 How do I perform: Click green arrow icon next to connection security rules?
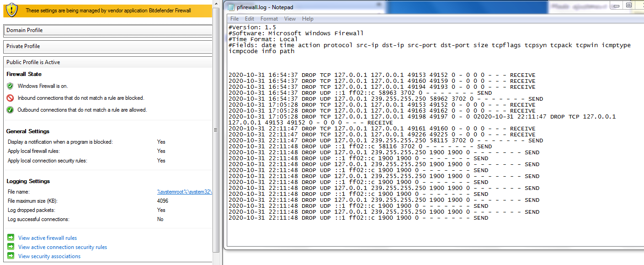[11, 247]
